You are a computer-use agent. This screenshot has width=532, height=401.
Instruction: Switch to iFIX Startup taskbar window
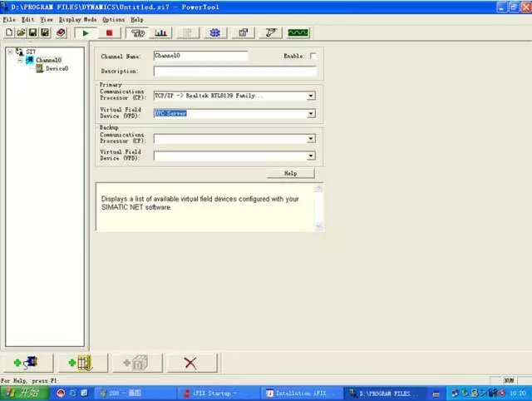pyautogui.click(x=213, y=392)
